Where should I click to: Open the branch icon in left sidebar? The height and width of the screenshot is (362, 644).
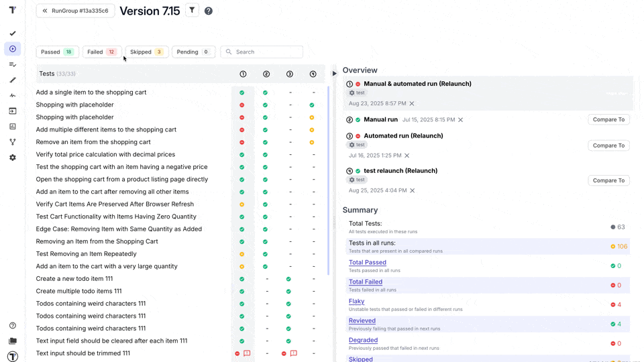coord(13,142)
